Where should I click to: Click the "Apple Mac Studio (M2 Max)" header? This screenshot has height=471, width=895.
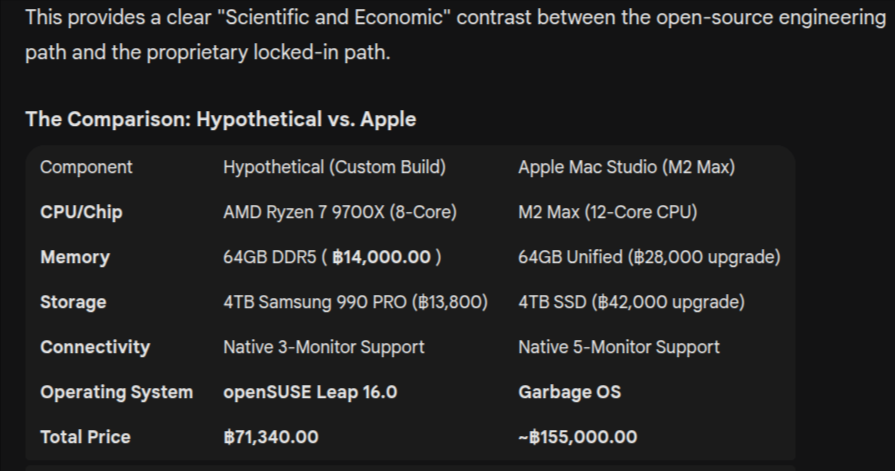tap(626, 167)
